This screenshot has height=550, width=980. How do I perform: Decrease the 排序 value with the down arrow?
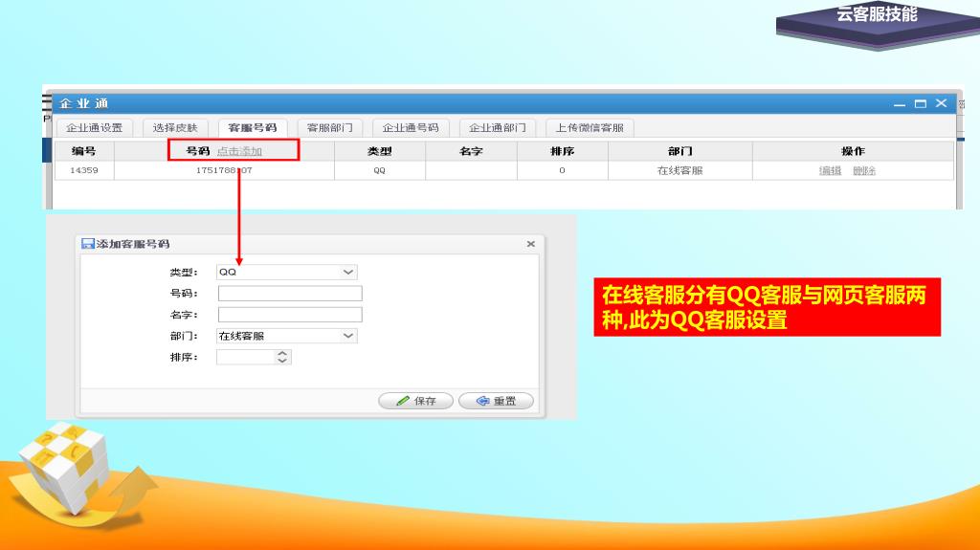pyautogui.click(x=282, y=361)
